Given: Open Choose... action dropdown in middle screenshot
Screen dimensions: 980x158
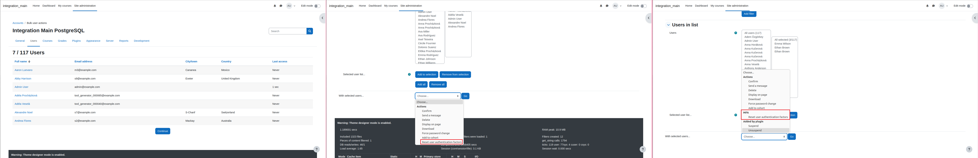Looking at the screenshot, I should (438, 96).
